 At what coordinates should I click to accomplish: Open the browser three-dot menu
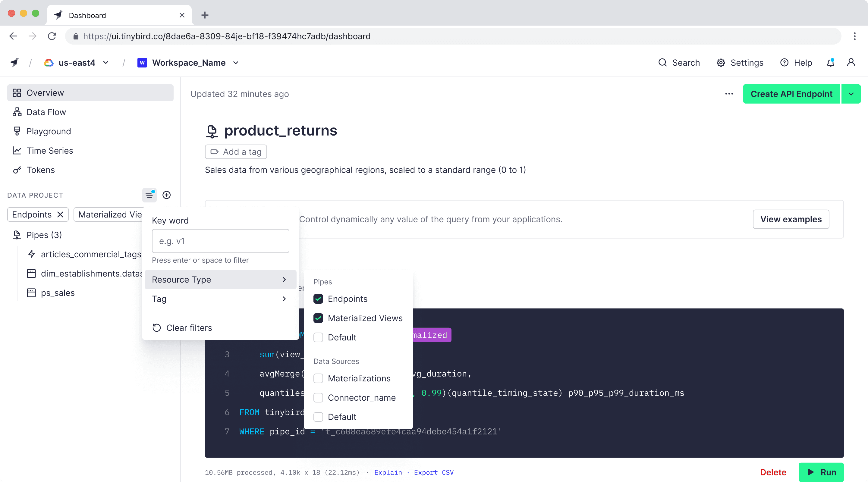coord(854,36)
